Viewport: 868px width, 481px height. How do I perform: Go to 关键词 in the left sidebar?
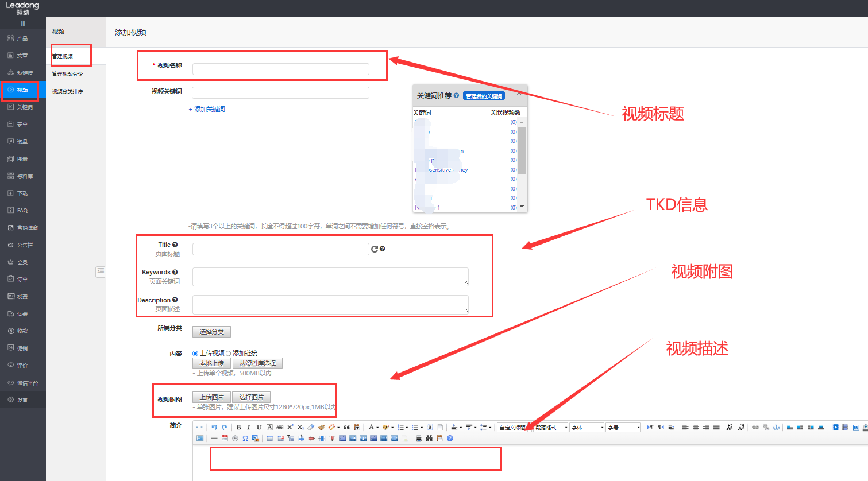click(24, 107)
